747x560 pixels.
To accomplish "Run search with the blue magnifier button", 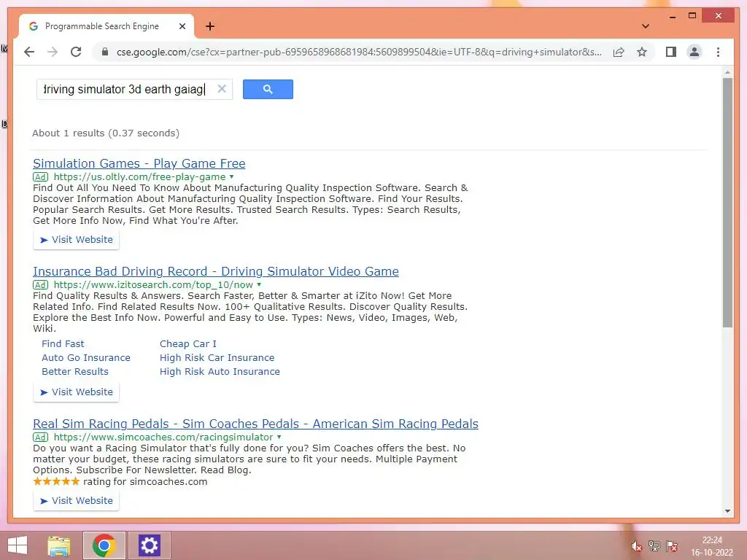I will pos(268,89).
